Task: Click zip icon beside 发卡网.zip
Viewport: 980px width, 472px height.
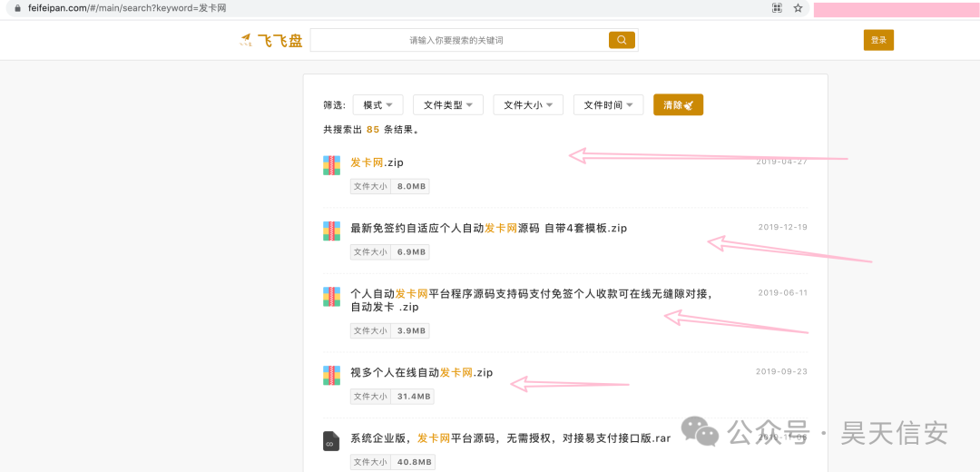Action: coord(331,165)
